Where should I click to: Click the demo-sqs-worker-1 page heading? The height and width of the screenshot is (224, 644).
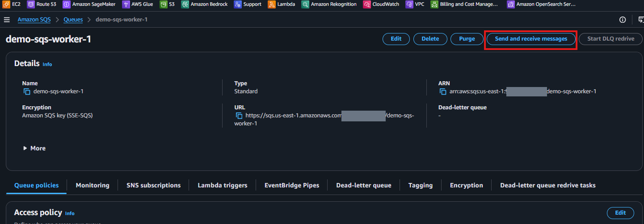click(48, 39)
